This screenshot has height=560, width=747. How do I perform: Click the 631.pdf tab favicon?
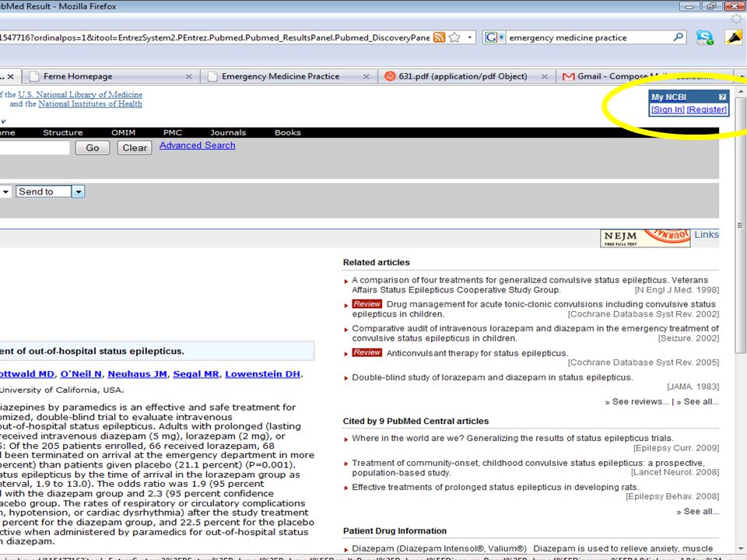pyautogui.click(x=390, y=76)
